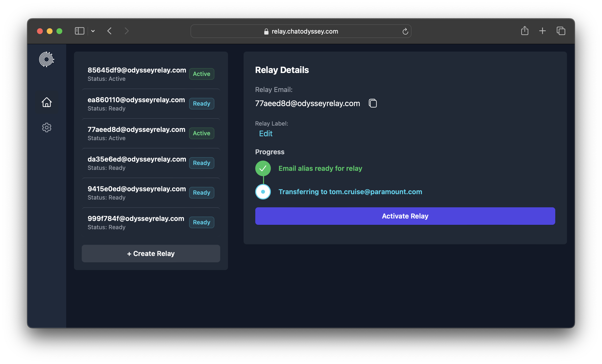Click the + Create Relay button

point(151,254)
